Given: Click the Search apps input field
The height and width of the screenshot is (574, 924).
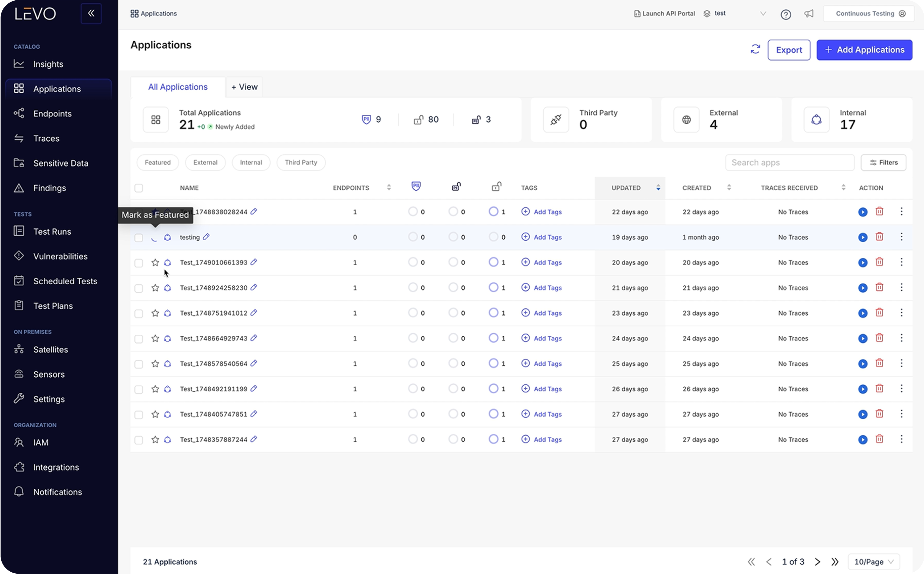Looking at the screenshot, I should 790,162.
